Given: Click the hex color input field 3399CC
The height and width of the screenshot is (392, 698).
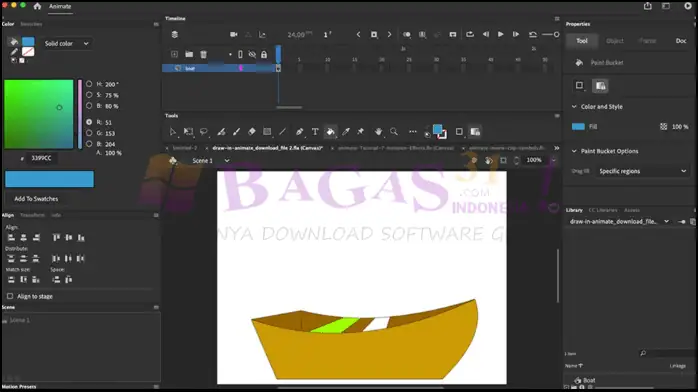Looking at the screenshot, I should coord(41,158).
